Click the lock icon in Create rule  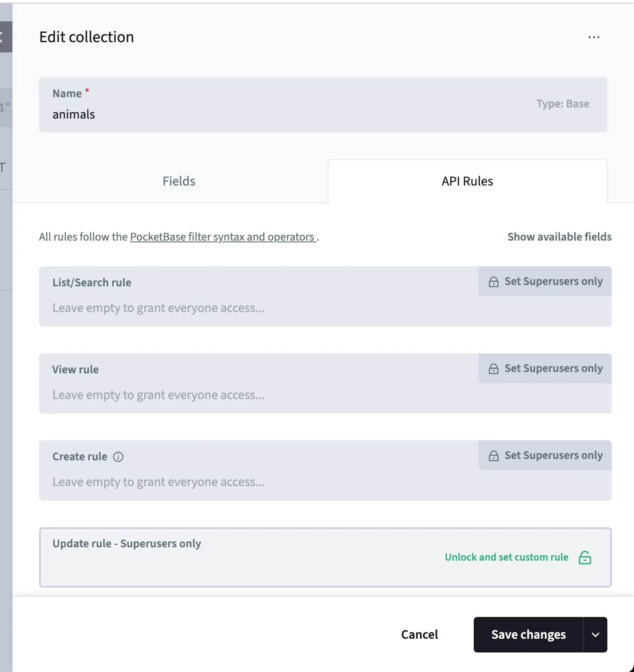(493, 456)
